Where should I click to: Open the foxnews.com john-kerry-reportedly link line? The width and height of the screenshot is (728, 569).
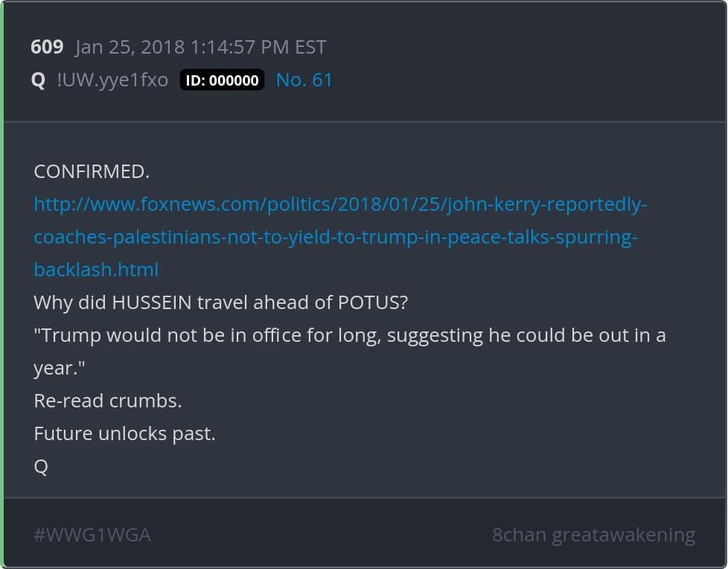click(340, 204)
